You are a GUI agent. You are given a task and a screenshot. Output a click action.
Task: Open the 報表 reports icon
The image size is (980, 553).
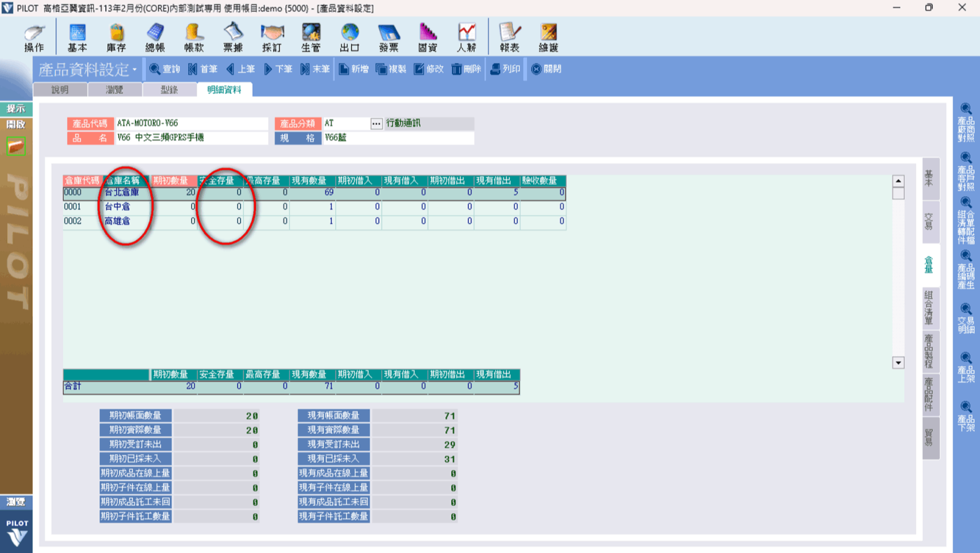click(x=509, y=37)
